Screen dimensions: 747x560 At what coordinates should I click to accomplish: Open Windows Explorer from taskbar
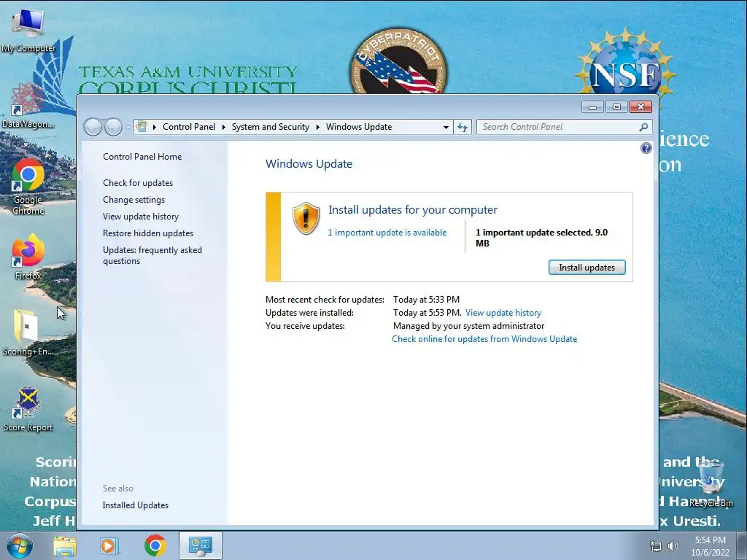65,545
